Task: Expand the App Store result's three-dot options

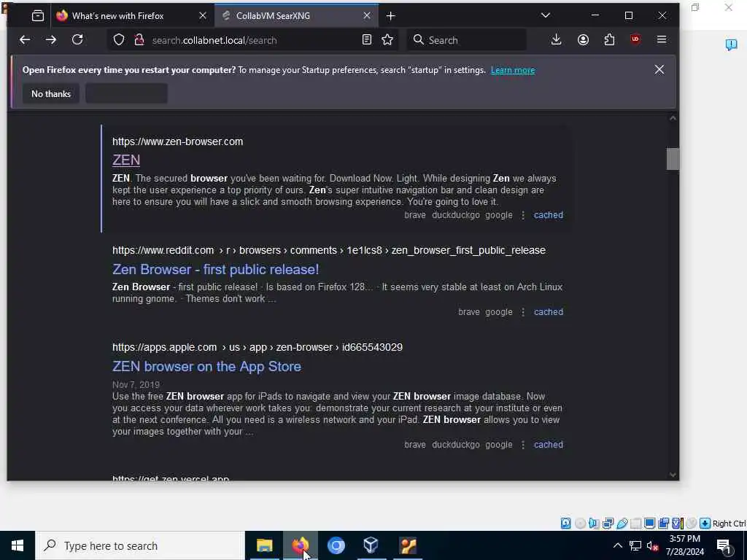Action: coord(523,445)
